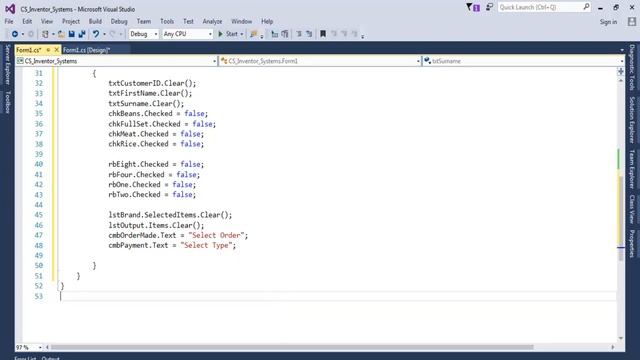Click the Increase Indent toolbar icon
Screen dimensions: 640x360
[x=309, y=34]
